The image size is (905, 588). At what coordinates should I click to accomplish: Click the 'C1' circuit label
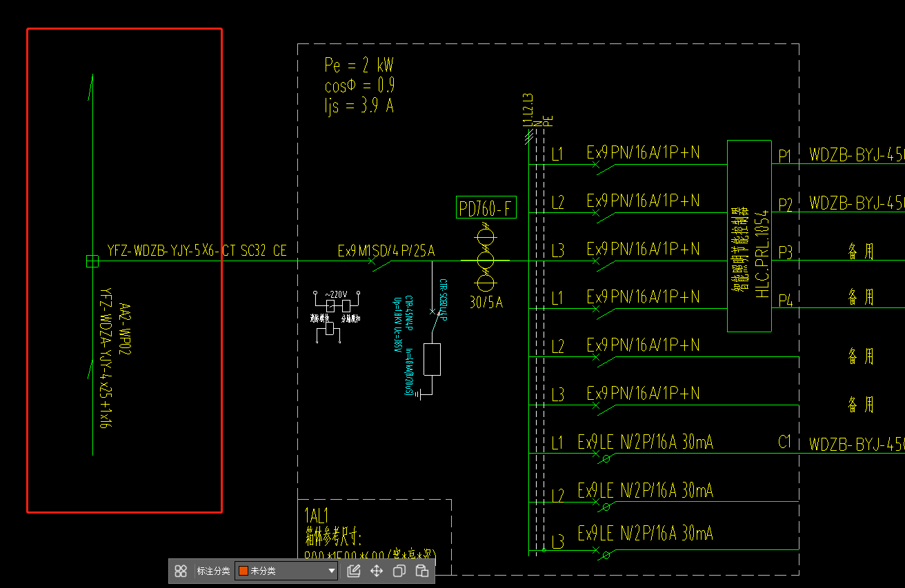(x=784, y=442)
